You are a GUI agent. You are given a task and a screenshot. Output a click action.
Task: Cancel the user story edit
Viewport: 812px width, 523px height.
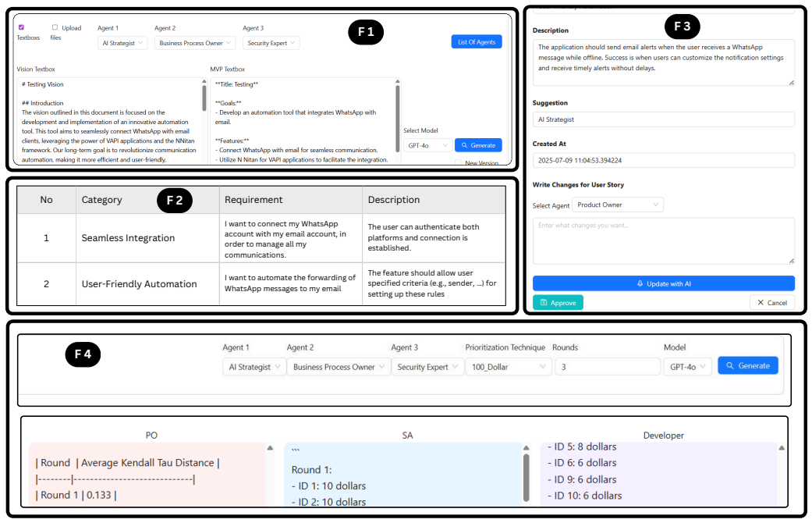(x=772, y=303)
